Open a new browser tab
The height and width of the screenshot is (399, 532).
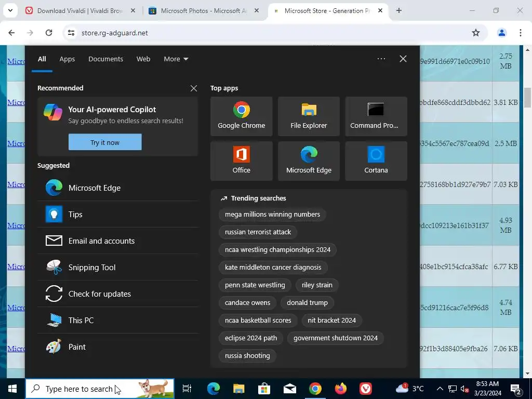399,10
